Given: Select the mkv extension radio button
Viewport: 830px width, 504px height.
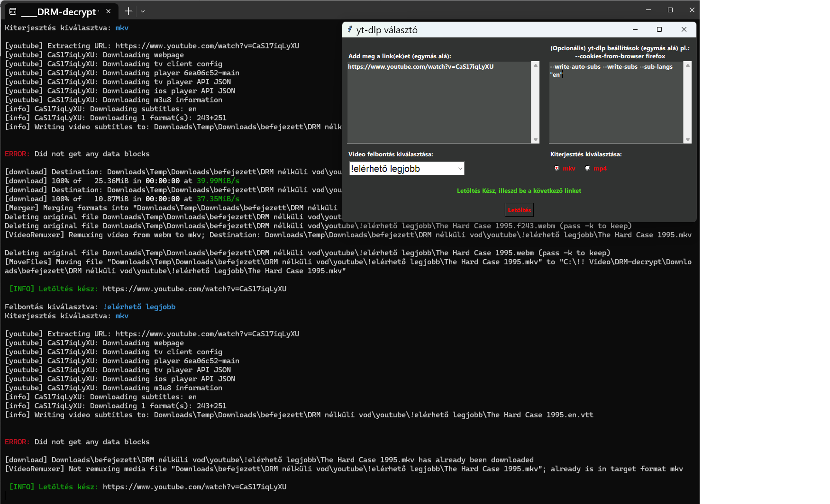Looking at the screenshot, I should point(556,168).
